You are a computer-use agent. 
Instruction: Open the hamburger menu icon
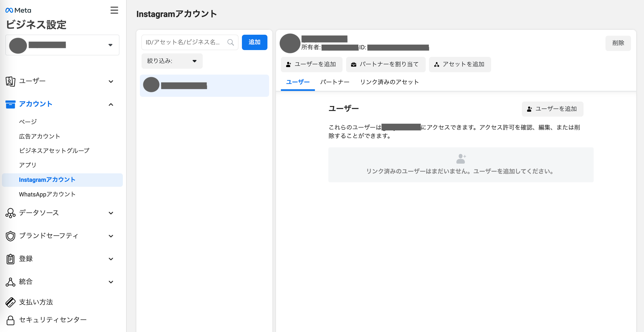point(114,10)
